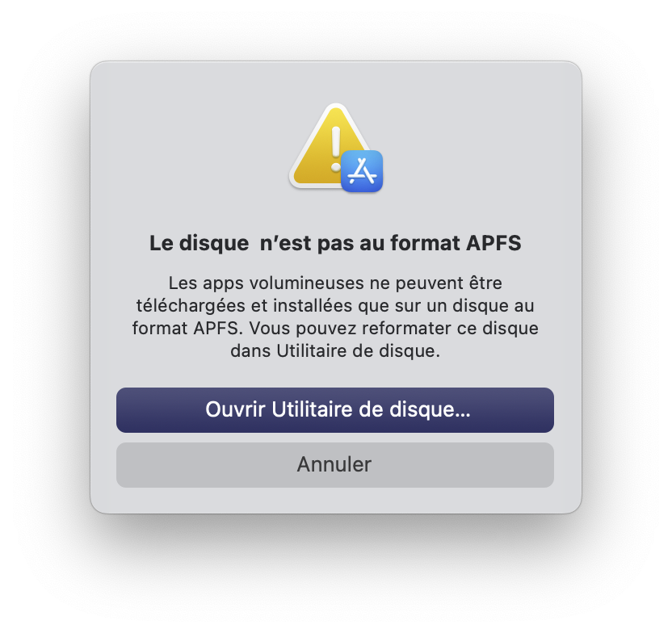
Task: Select the exclamation mark inside the triangle
Action: pos(336,149)
